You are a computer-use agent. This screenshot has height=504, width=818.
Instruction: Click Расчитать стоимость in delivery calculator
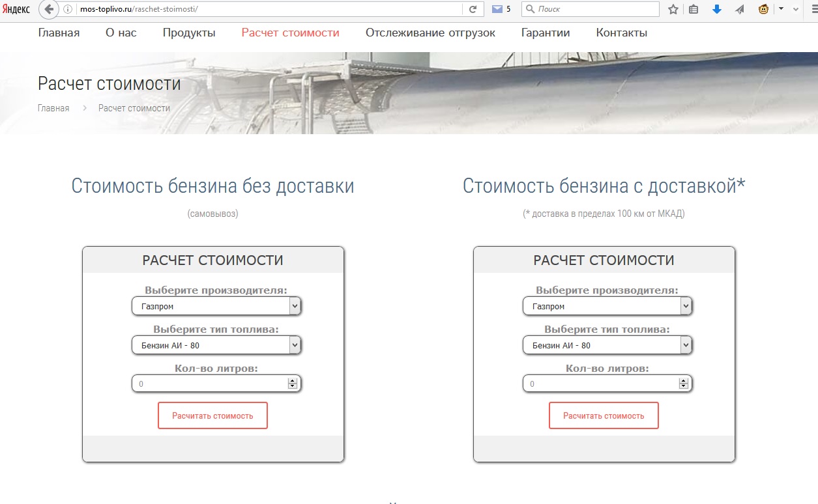tap(604, 415)
